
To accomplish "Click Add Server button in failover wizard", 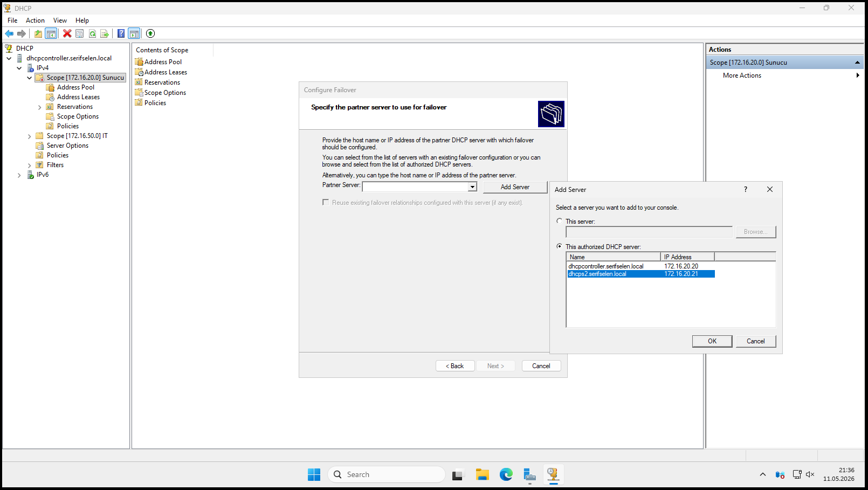I will pos(515,187).
